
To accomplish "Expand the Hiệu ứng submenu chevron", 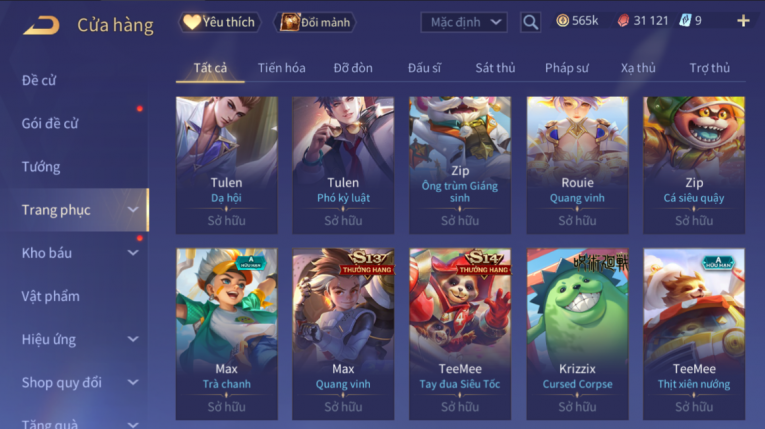I will pyautogui.click(x=133, y=339).
